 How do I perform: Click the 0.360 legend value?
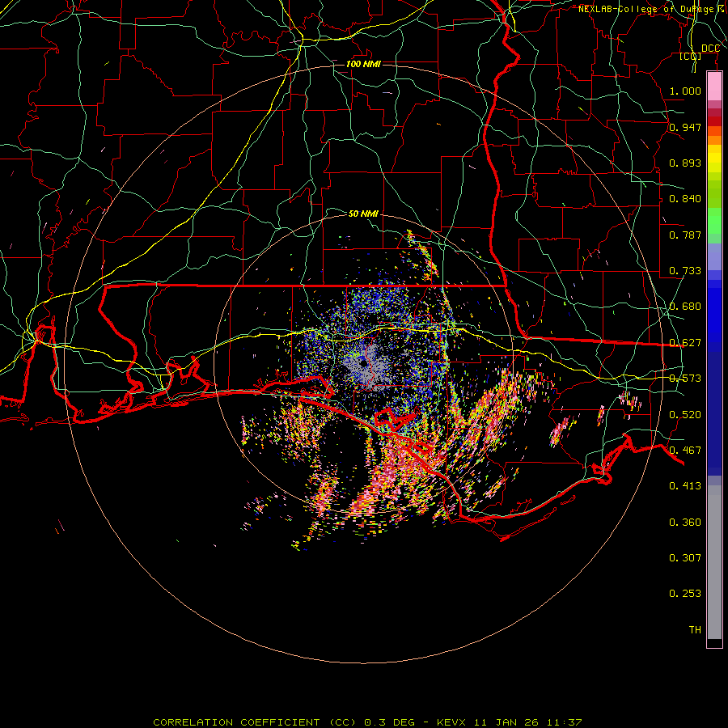pos(685,523)
